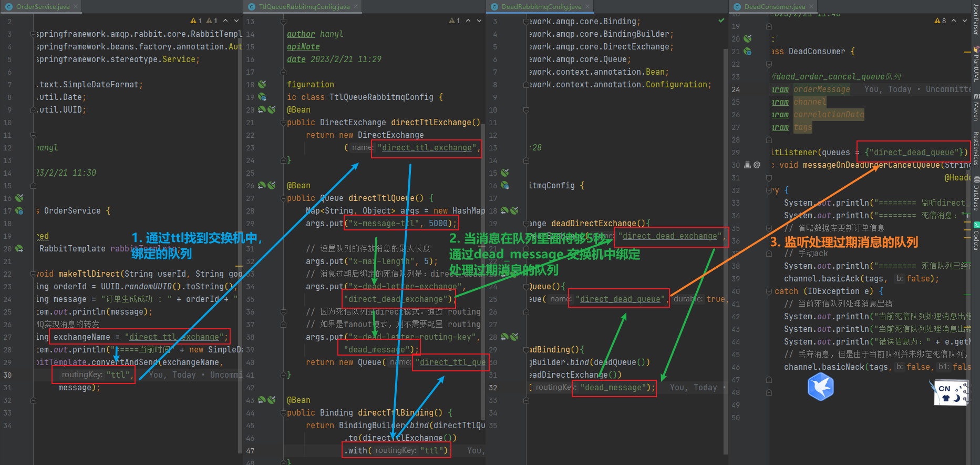The width and height of the screenshot is (980, 465).
Task: Collapse deadDirectExchange fold at DeadRabbitmqConfig line 19
Action: [526, 224]
